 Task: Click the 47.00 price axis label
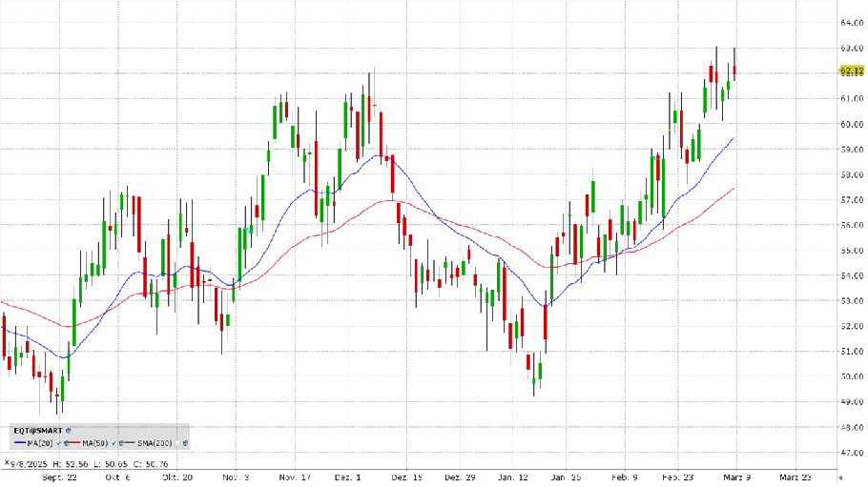tap(852, 453)
